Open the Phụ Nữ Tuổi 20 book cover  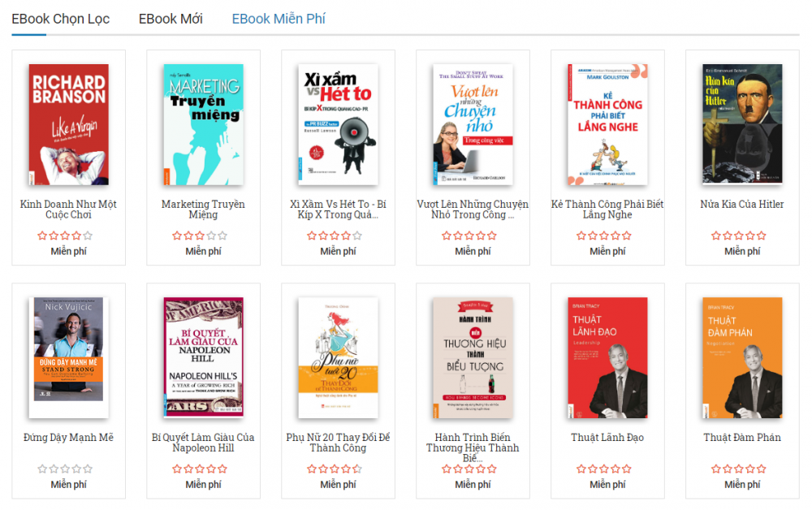click(x=338, y=358)
